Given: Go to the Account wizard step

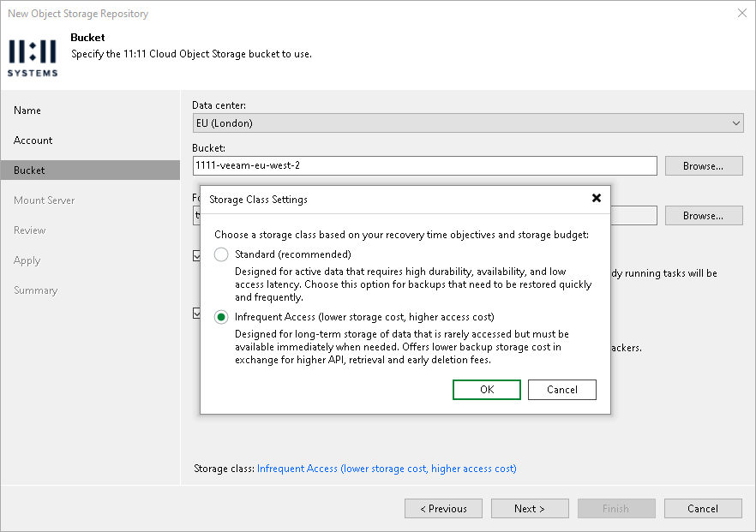Looking at the screenshot, I should point(33,140).
